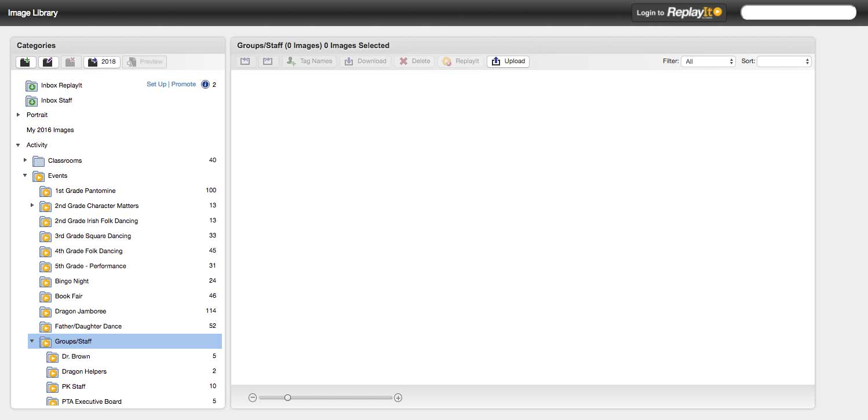868x420 pixels.
Task: Click the PK Staff folder icon
Action: 53,387
